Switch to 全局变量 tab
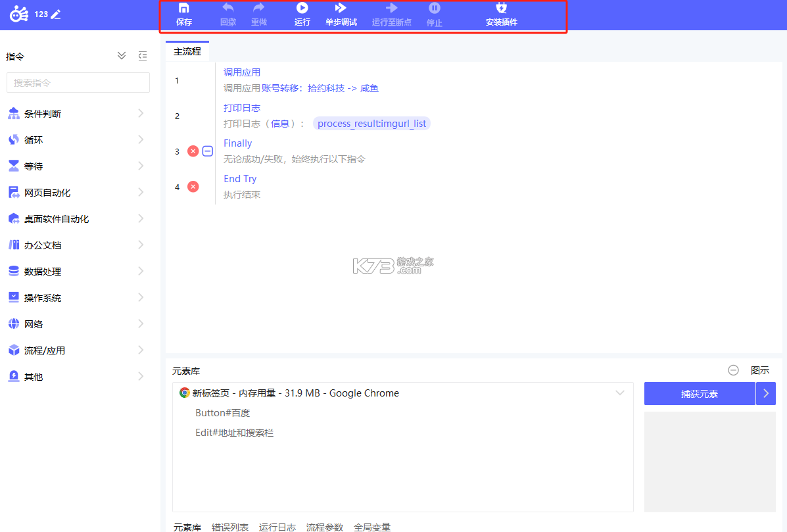This screenshot has width=787, height=532. [x=372, y=527]
